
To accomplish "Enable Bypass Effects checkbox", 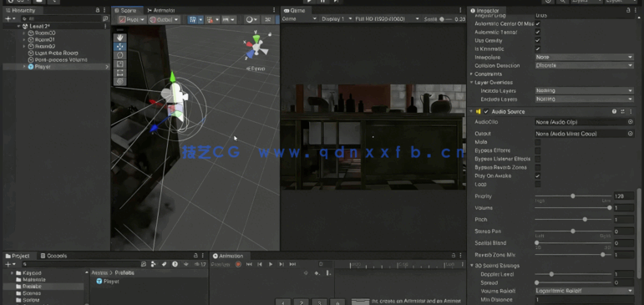I will (x=538, y=150).
